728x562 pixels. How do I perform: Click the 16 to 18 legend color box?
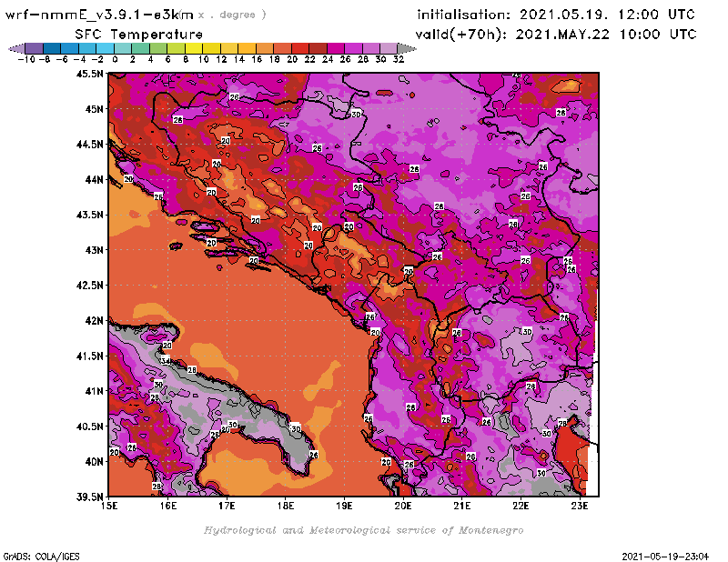tap(264, 48)
